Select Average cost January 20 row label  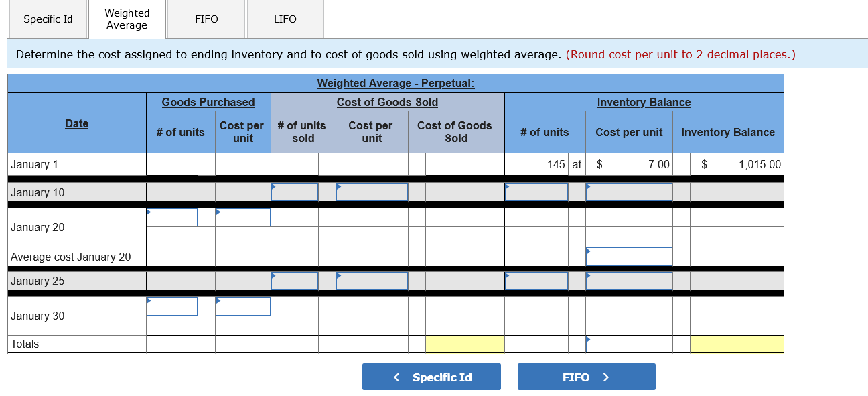click(71, 257)
